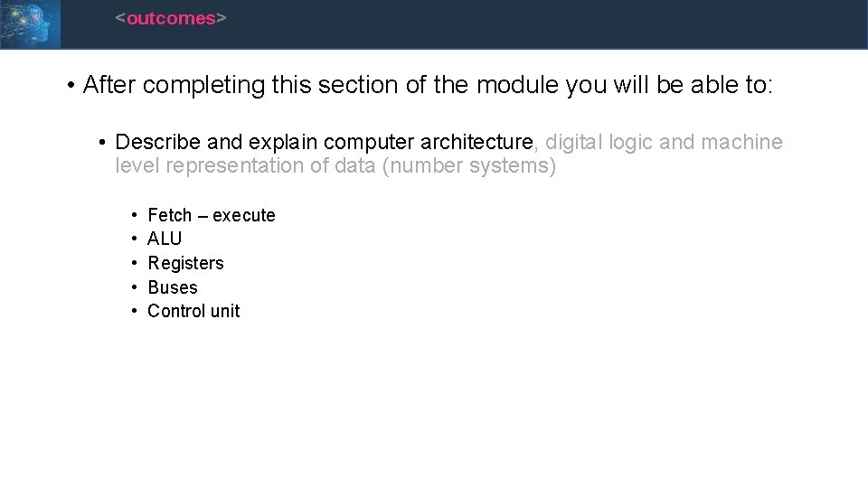
Task: Click the bullet point beside "Control unit"
Action: pyautogui.click(x=134, y=311)
